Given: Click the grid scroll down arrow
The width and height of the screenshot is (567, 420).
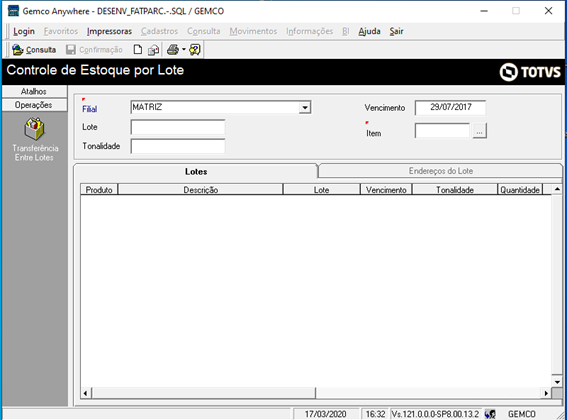Looking at the screenshot, I should 557,382.
